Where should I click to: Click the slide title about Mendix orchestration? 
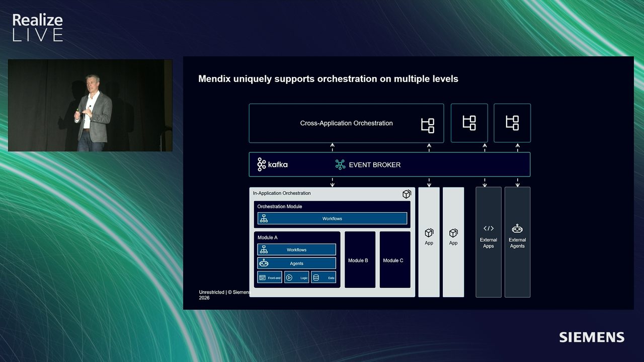point(328,79)
